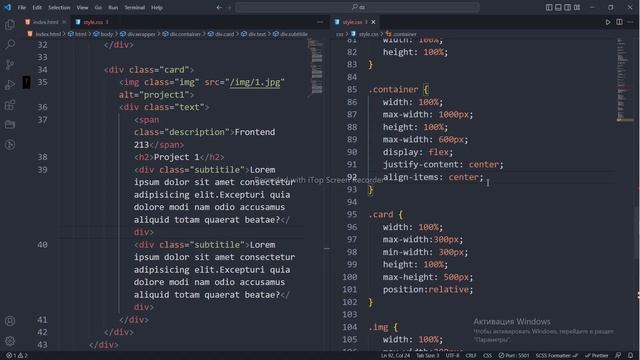Click SCSS Formatter status bar item
The image size is (640, 360).
point(557,356)
